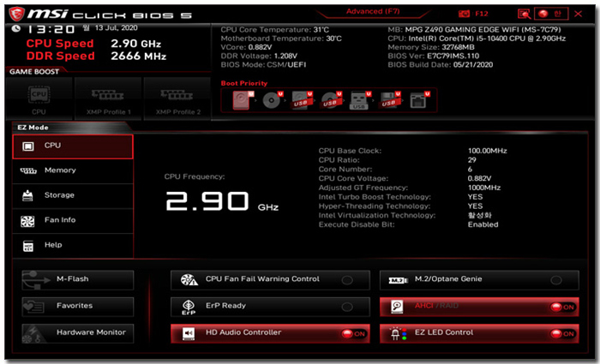Select the network boot priority icon
Image resolution: width=600 pixels, height=364 pixels.
pos(419,100)
